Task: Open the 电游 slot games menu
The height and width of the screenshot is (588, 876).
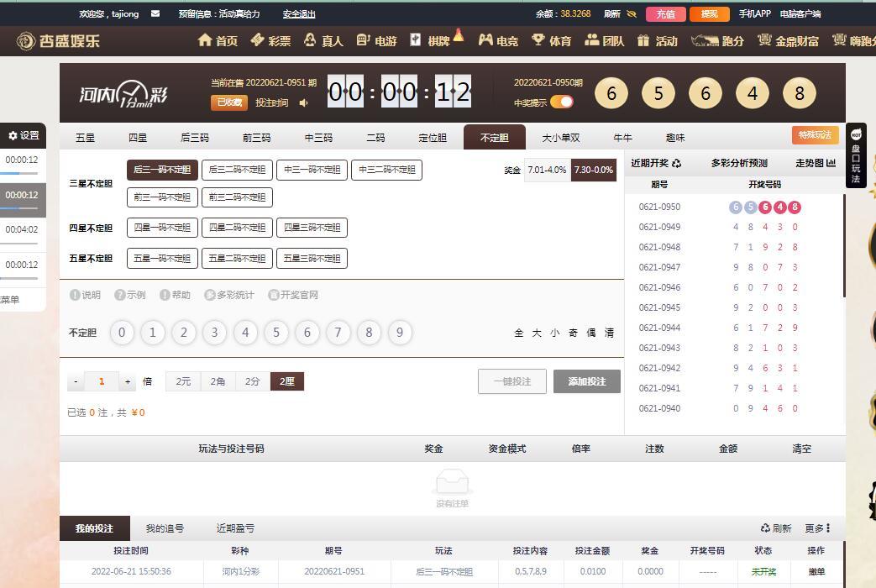Action: [376, 40]
